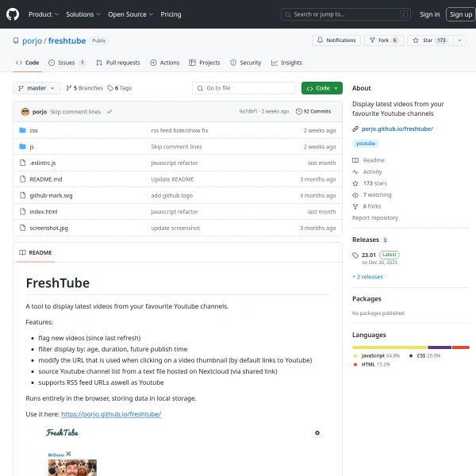View the 6 Tags link
Screen dimensions: 476x476
[120, 88]
